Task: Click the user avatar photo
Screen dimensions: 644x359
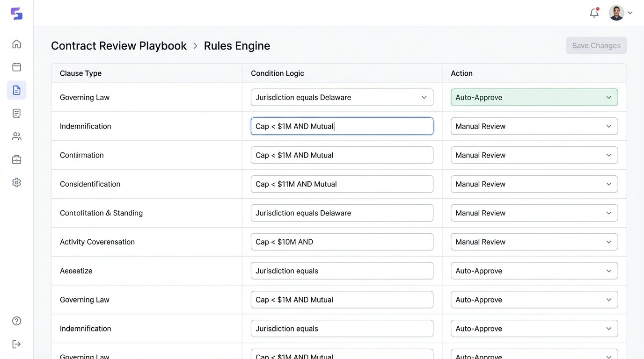Action: pyautogui.click(x=616, y=13)
